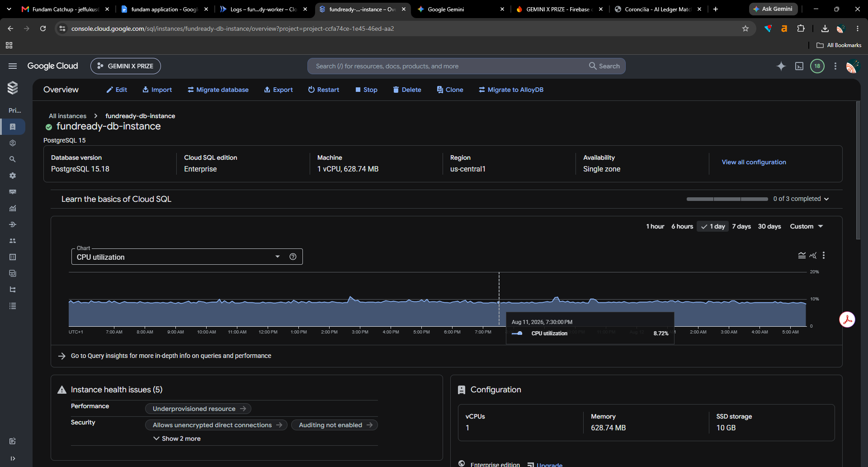Open the Cloud SQL product stack icon

[x=13, y=88]
